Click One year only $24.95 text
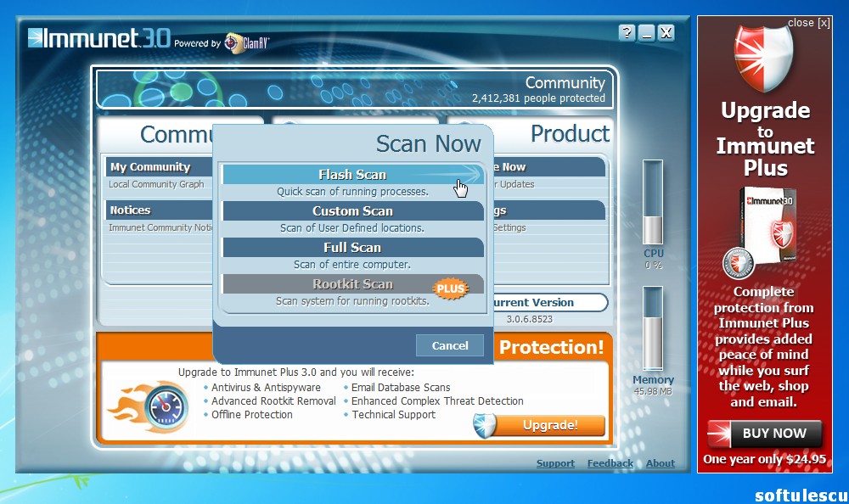This screenshot has height=504, width=849. point(765,459)
